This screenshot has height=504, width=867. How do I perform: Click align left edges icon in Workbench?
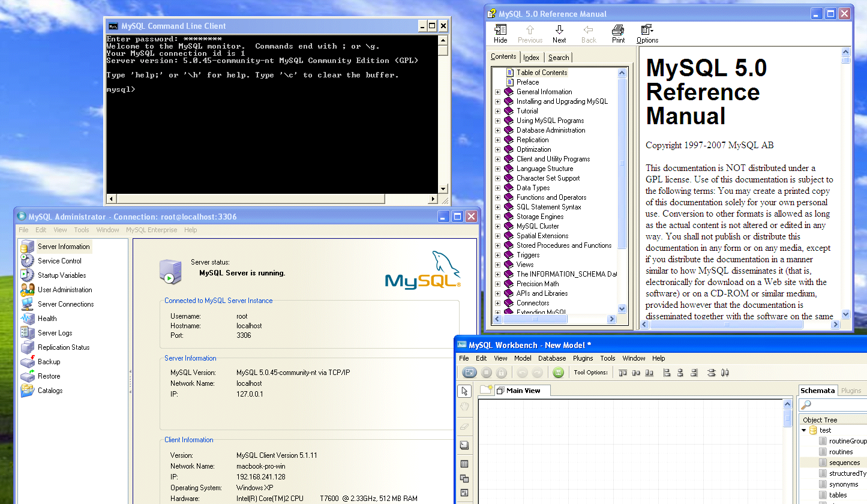coord(667,373)
